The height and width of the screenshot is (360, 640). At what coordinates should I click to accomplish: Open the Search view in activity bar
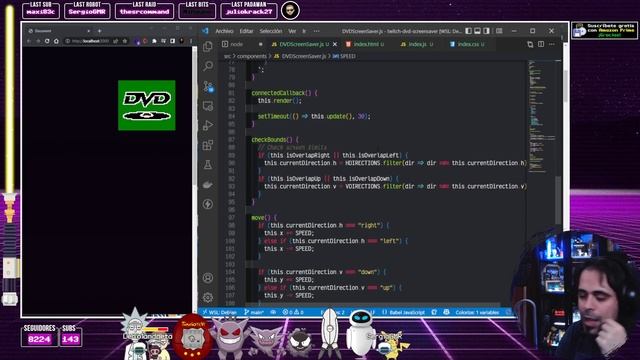[x=208, y=66]
